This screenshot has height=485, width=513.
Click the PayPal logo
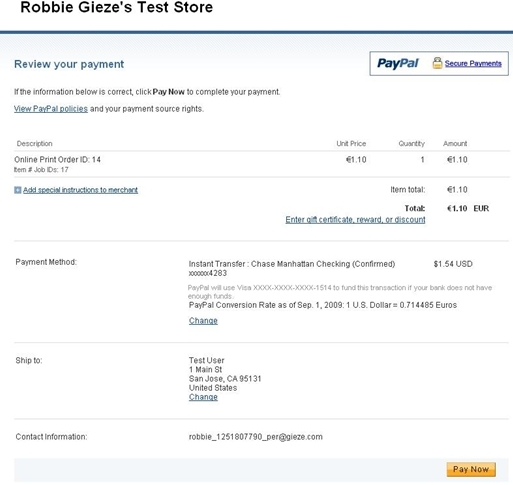[x=397, y=63]
